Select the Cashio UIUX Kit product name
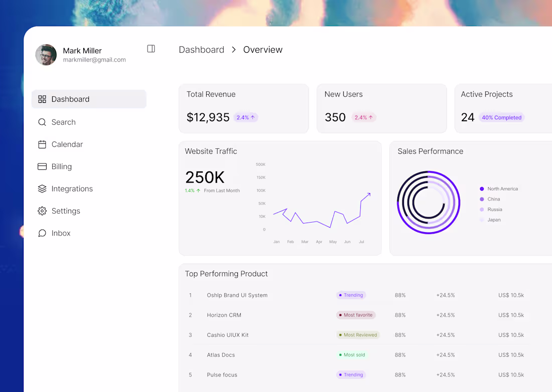Image resolution: width=552 pixels, height=392 pixels. point(228,335)
